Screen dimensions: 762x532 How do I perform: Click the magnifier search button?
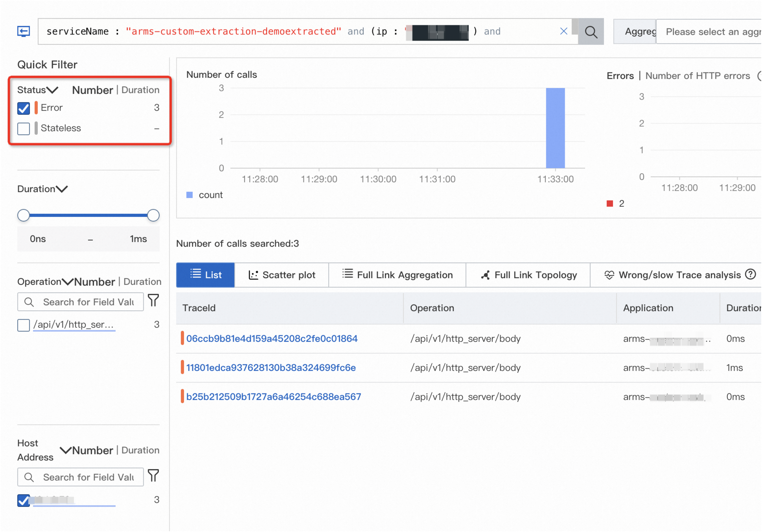[x=591, y=32]
